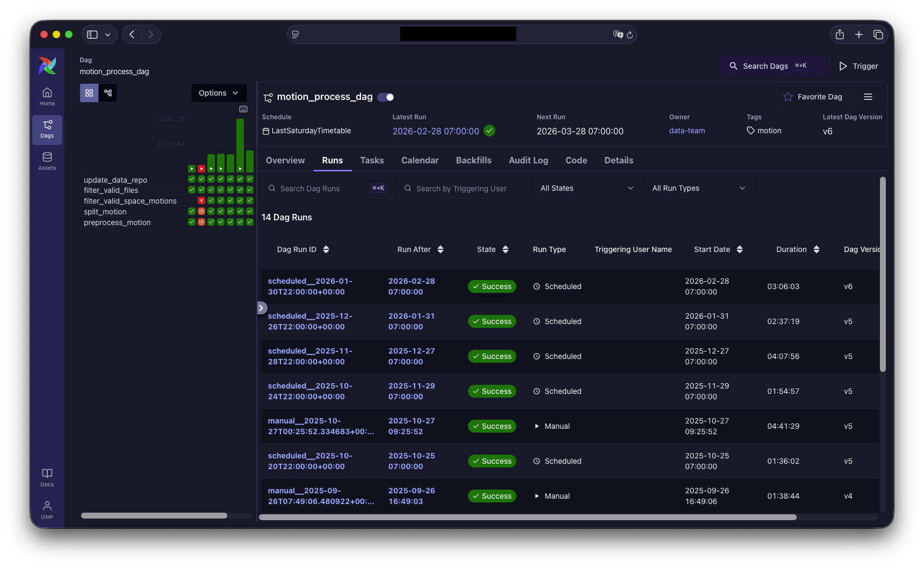The width and height of the screenshot is (924, 568).
Task: Open the Home page in sidebar
Action: pyautogui.click(x=47, y=97)
